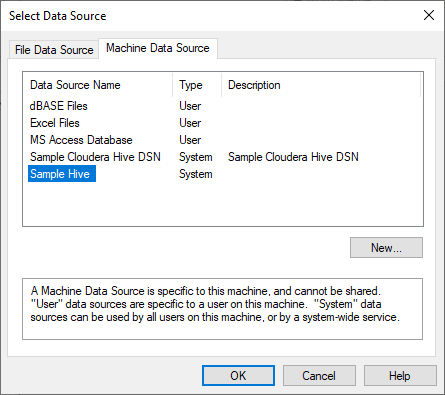Switch to the File Data Source tab
The width and height of the screenshot is (445, 395).
(54, 50)
